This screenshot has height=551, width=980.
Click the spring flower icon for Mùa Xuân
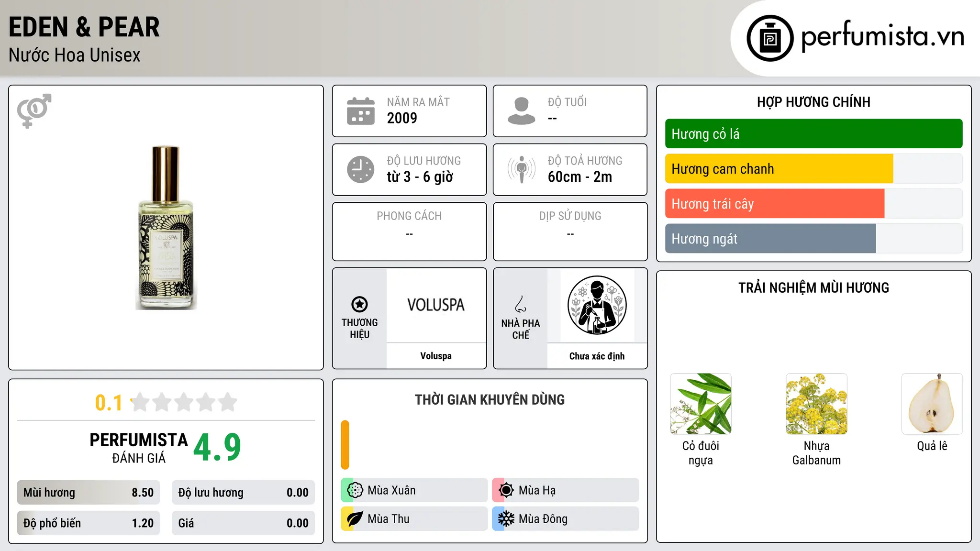point(355,490)
